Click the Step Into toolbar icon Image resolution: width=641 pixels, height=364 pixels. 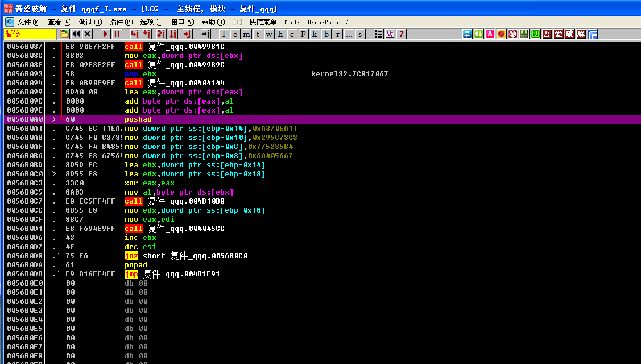coord(135,34)
